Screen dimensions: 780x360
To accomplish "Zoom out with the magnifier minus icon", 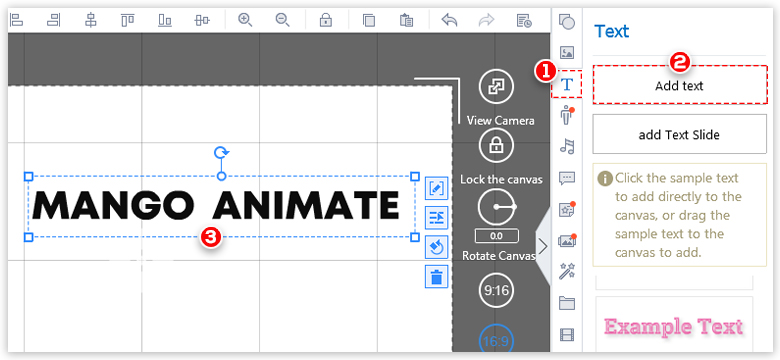I will [x=283, y=20].
